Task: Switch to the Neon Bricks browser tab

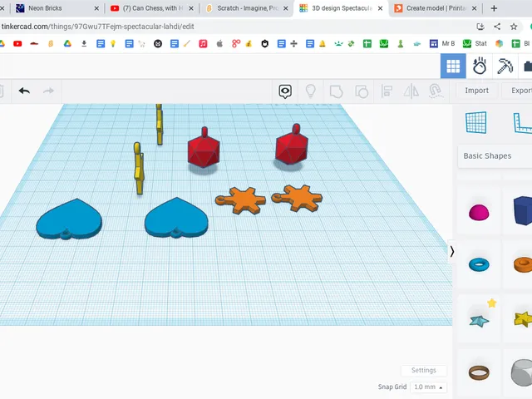Action: [x=56, y=8]
